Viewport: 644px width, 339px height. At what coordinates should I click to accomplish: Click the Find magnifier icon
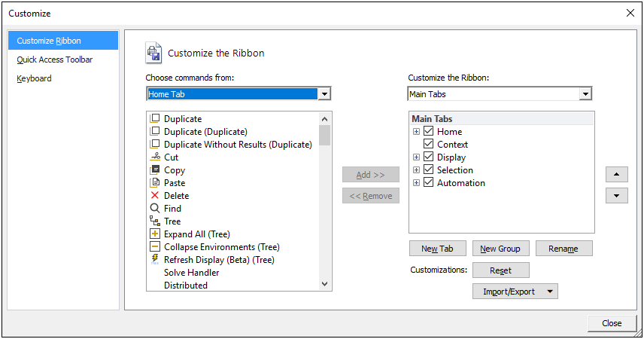coord(155,209)
